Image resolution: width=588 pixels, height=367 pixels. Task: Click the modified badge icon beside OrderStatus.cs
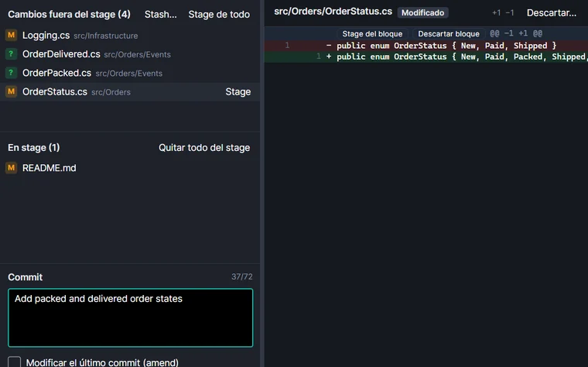pos(12,91)
